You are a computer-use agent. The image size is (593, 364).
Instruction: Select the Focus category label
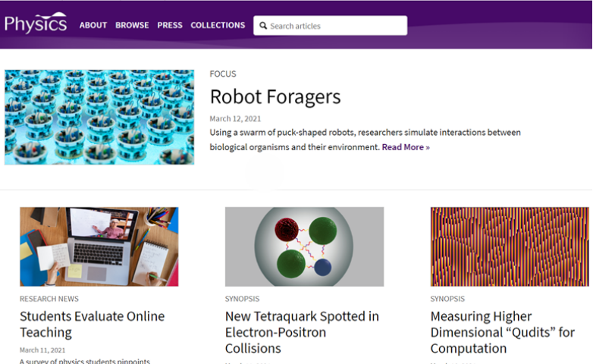pyautogui.click(x=223, y=74)
